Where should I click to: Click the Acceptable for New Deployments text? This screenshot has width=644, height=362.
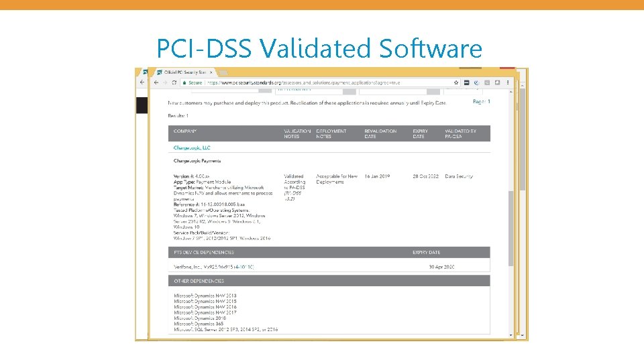[336, 179]
